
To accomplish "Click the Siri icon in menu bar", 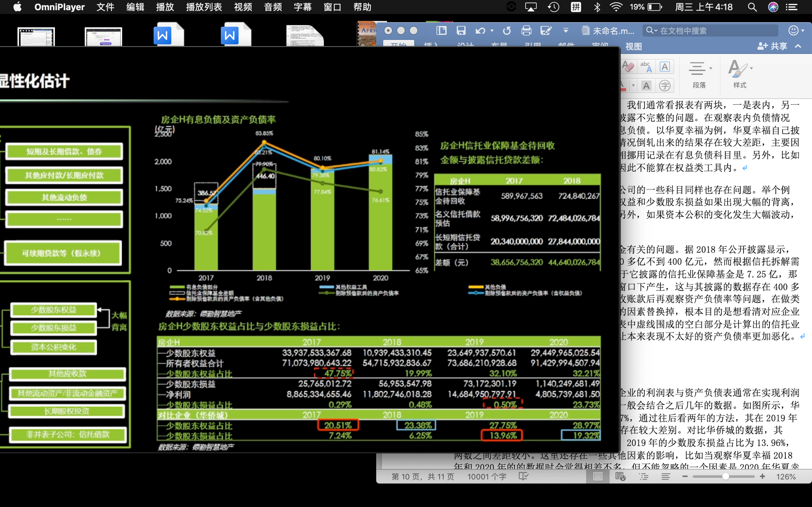I will 773,7.
